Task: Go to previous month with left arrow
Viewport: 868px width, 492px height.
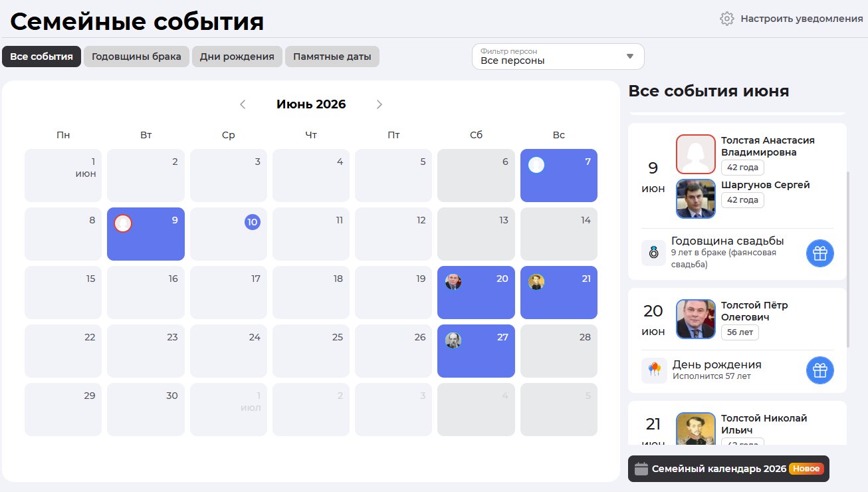Action: 243,104
